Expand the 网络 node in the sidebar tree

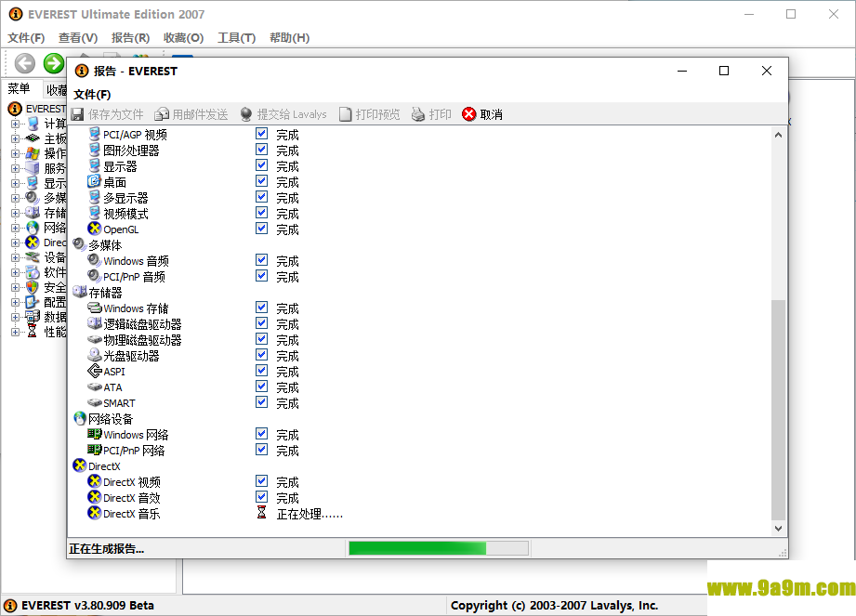pos(15,228)
